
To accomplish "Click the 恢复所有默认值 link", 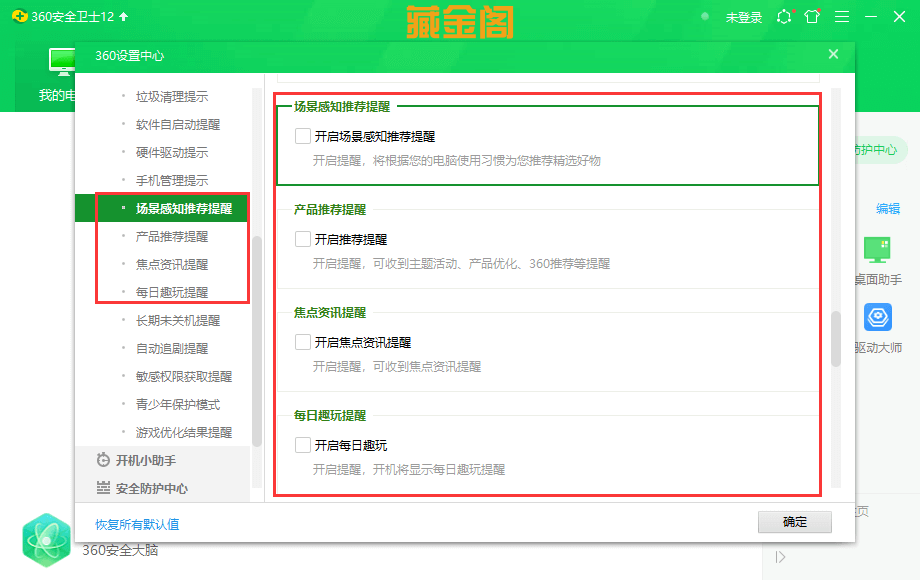I will (137, 524).
